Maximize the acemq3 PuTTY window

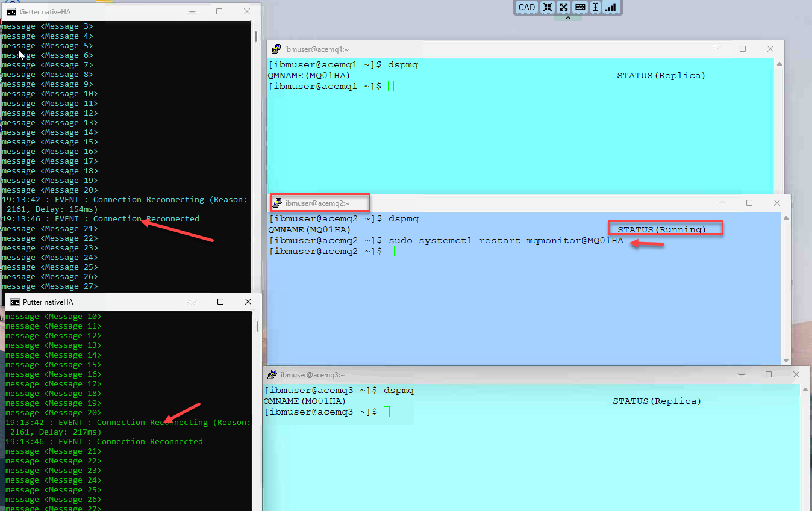[769, 374]
